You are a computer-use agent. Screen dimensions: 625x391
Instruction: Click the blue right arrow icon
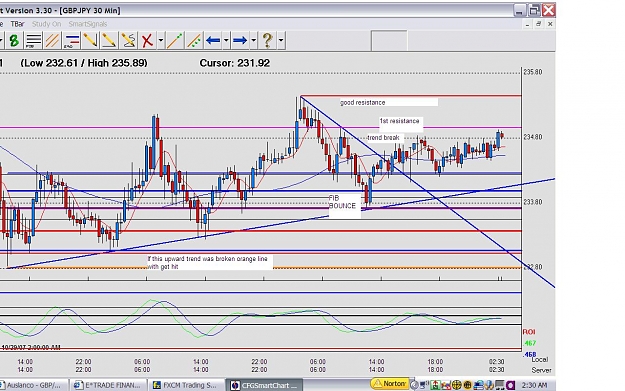coord(240,40)
